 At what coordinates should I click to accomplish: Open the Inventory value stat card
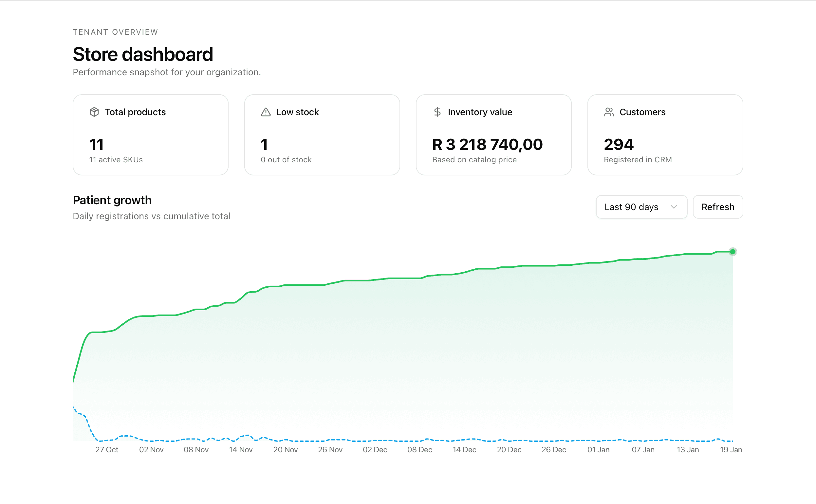[493, 135]
